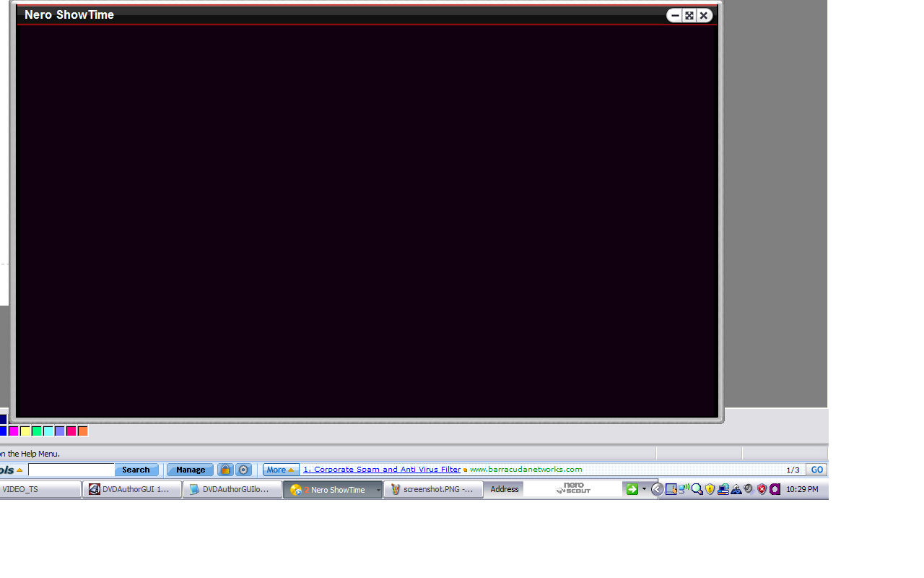
Task: Click the 10:29 PM system clock
Action: (802, 489)
